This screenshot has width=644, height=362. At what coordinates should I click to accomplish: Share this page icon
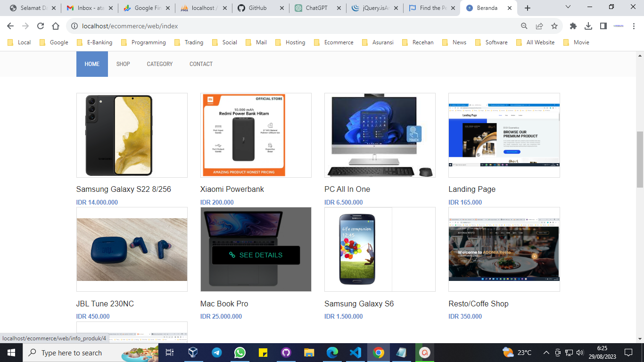point(539,26)
